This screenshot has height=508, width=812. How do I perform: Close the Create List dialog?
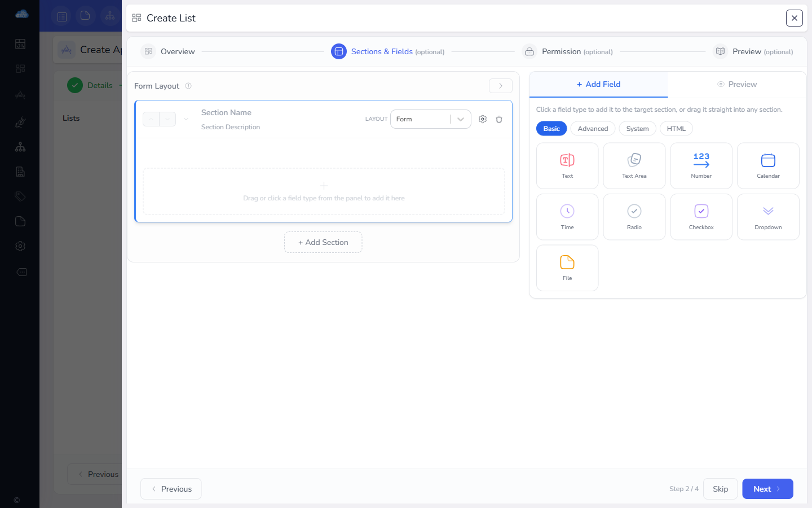pyautogui.click(x=795, y=18)
